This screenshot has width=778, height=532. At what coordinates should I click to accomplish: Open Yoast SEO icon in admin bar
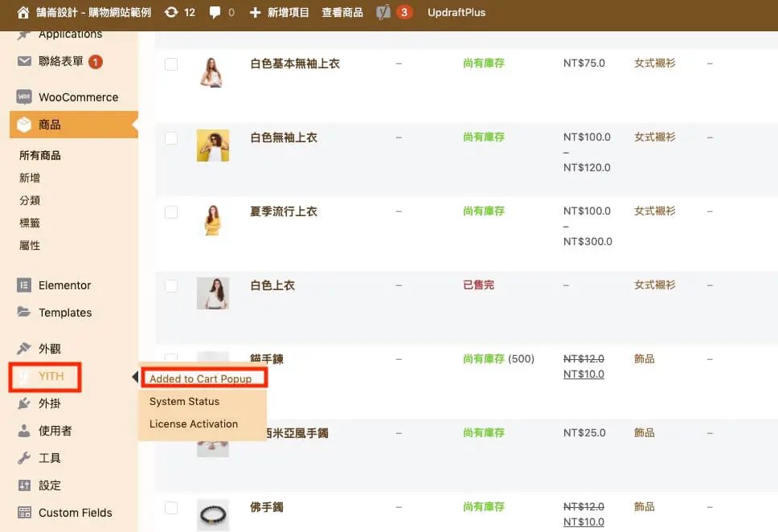tap(383, 12)
